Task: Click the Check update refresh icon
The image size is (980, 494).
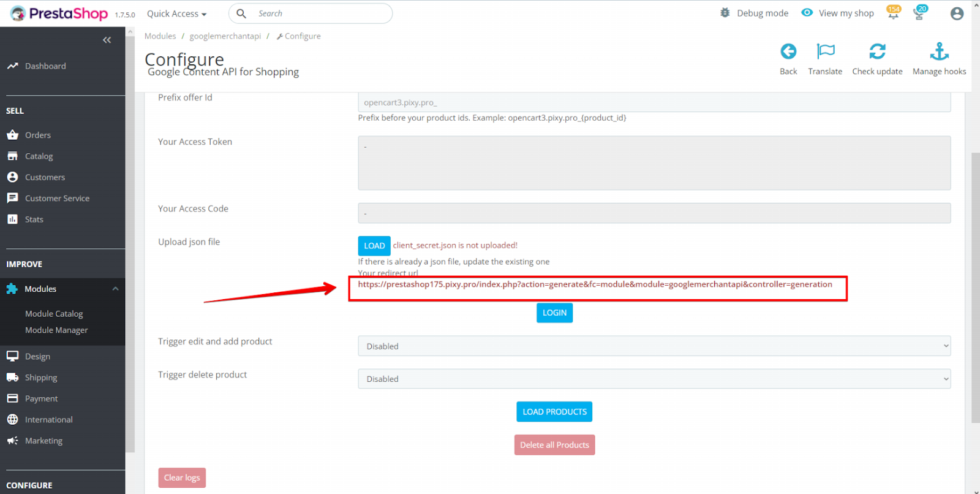Action: [x=877, y=51]
